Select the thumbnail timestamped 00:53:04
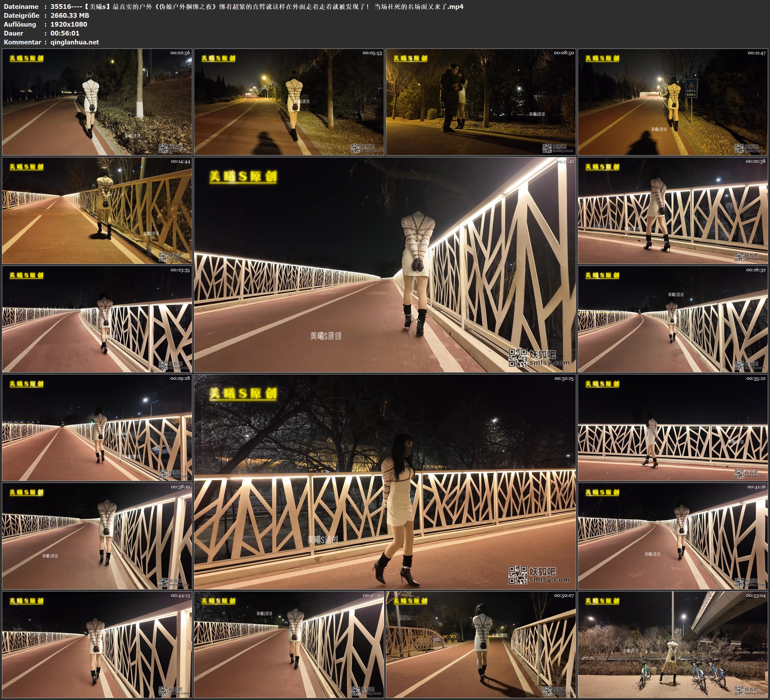770x700 pixels. (x=673, y=644)
